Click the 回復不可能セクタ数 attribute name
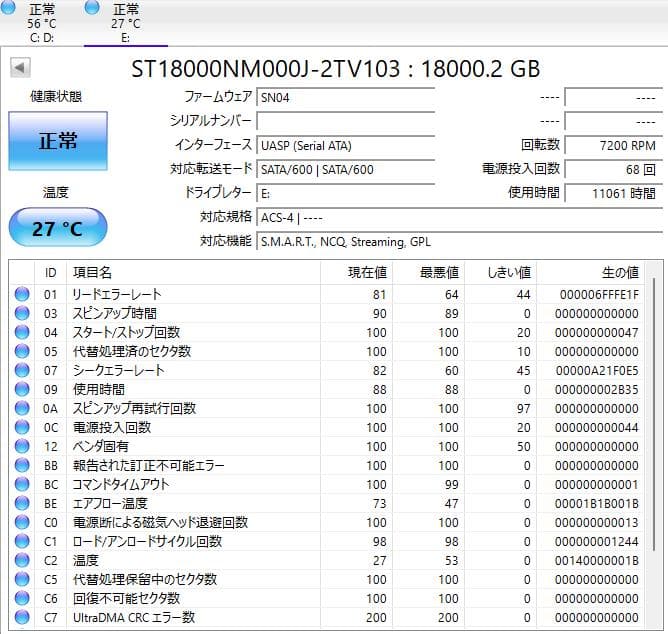The height and width of the screenshot is (634, 668). [126, 598]
